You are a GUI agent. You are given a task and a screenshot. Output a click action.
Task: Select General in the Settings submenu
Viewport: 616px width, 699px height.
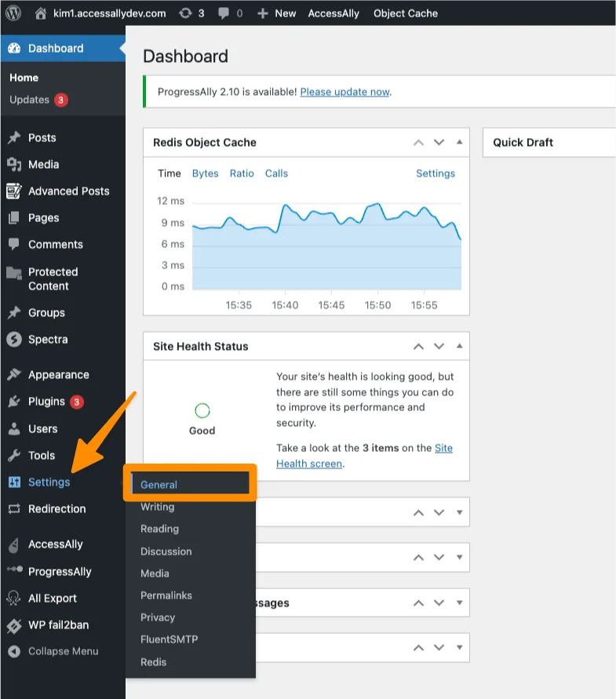159,485
